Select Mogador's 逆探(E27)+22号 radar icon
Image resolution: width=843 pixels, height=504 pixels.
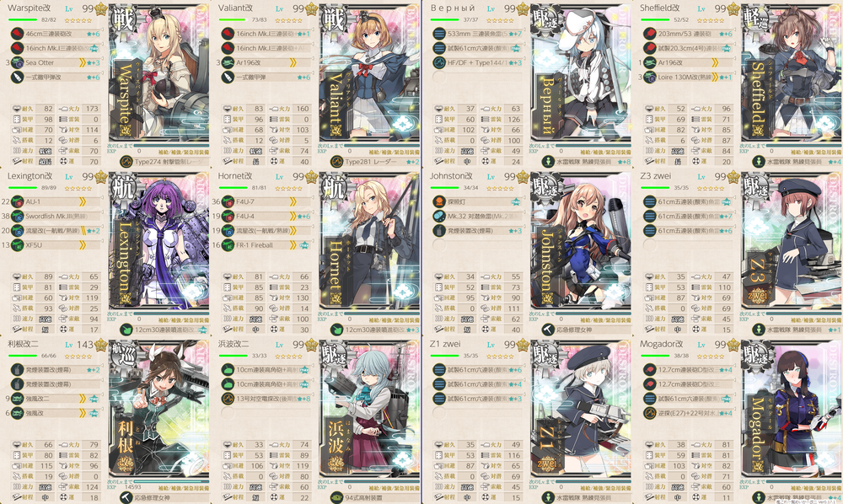pos(650,414)
